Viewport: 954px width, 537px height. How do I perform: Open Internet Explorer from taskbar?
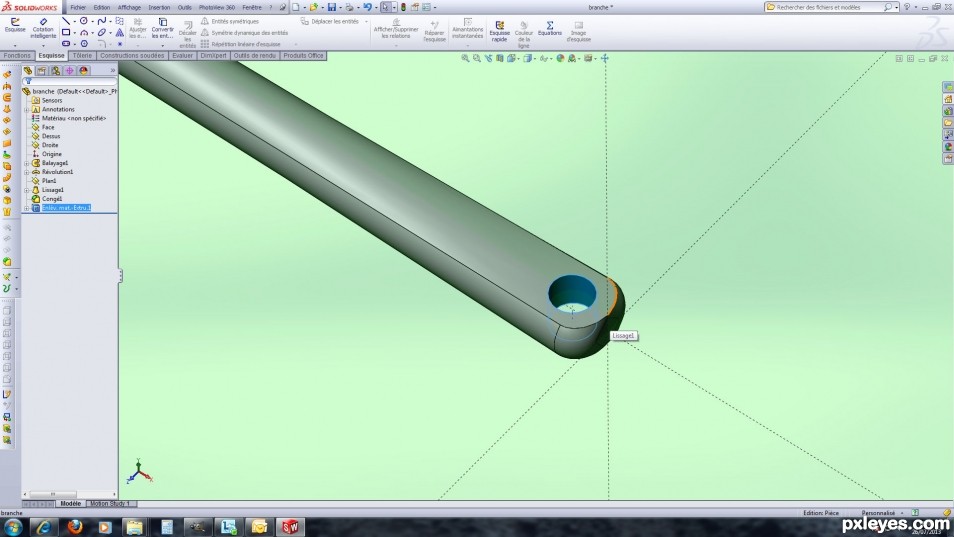click(44, 527)
